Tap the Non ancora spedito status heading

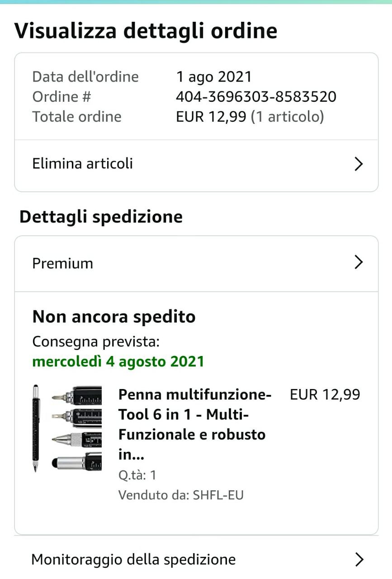[114, 317]
